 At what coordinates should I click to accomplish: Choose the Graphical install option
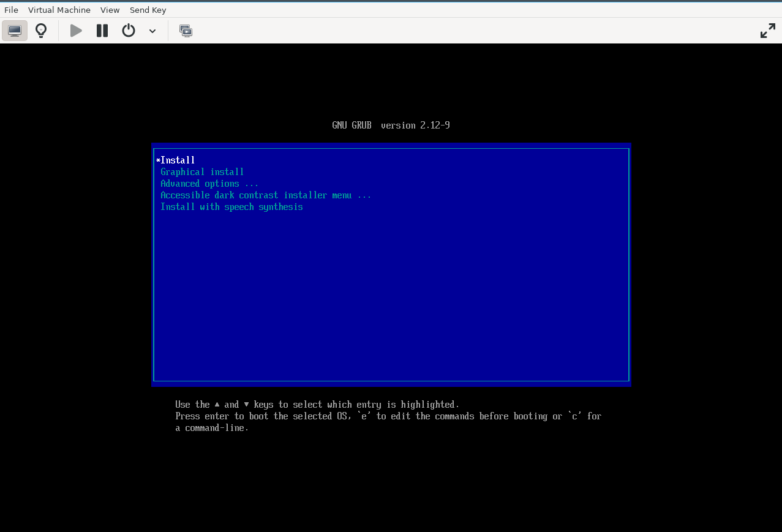(x=201, y=171)
